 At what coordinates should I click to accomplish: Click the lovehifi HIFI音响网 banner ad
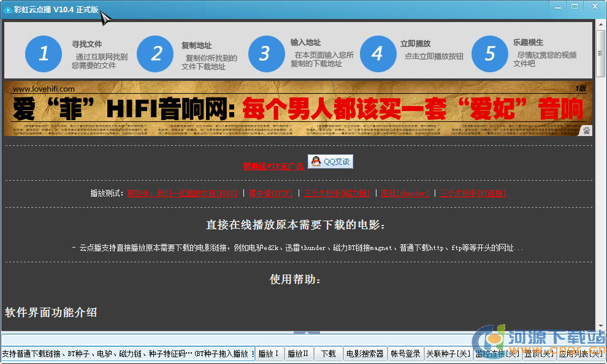[x=298, y=108]
